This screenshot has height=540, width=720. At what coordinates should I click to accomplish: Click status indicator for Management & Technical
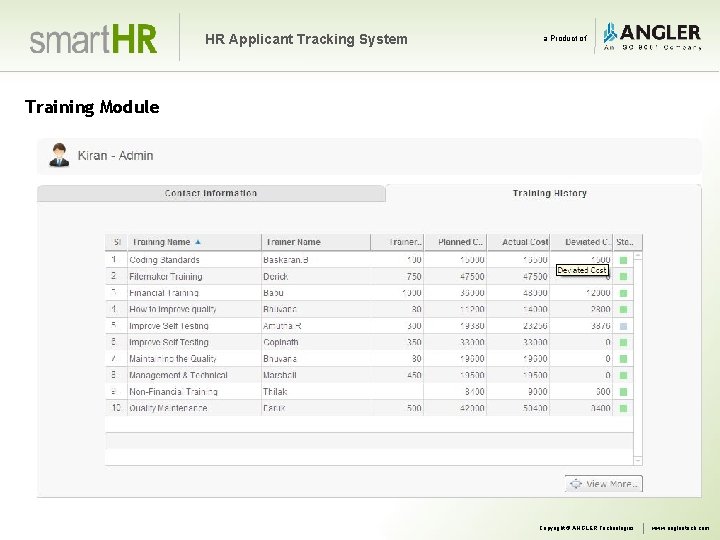(x=623, y=376)
